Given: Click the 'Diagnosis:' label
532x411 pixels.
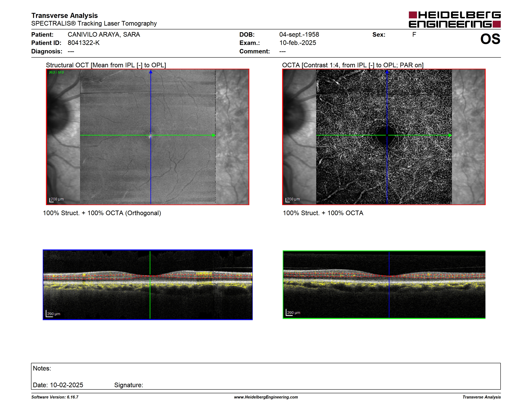Looking at the screenshot, I should [47, 51].
